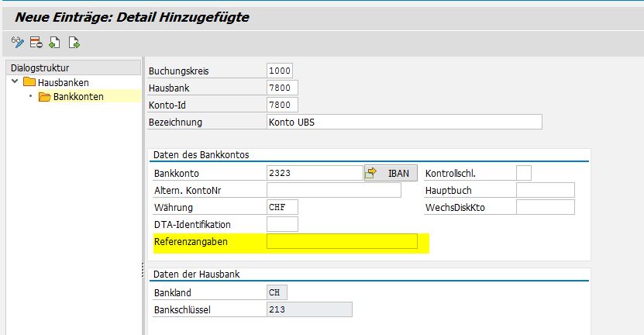
Task: Focus the highlighted Referenzangaben input field
Action: pos(341,242)
